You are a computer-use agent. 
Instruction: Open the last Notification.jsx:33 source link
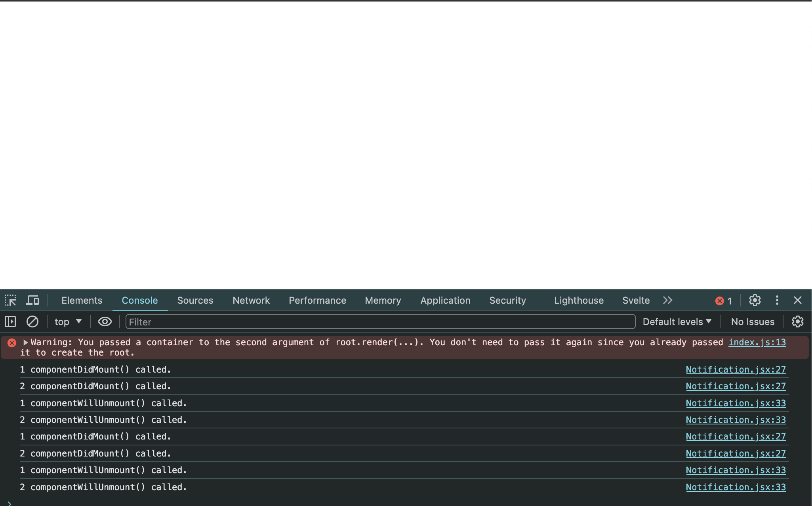pos(736,487)
